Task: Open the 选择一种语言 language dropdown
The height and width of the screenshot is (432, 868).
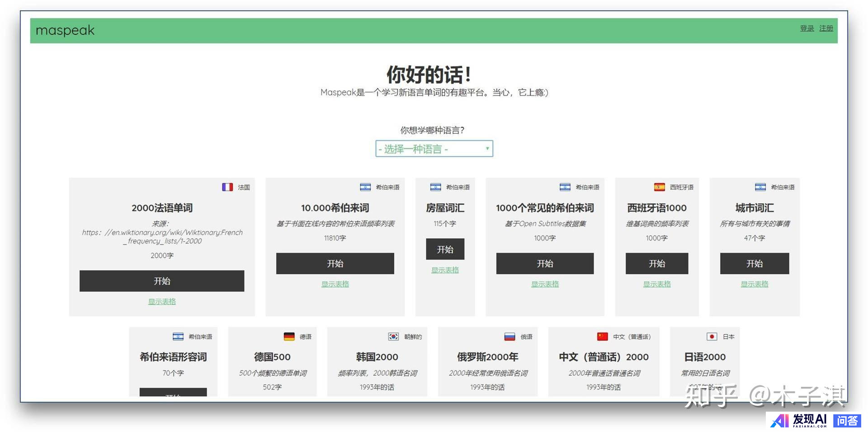Action: click(x=434, y=149)
